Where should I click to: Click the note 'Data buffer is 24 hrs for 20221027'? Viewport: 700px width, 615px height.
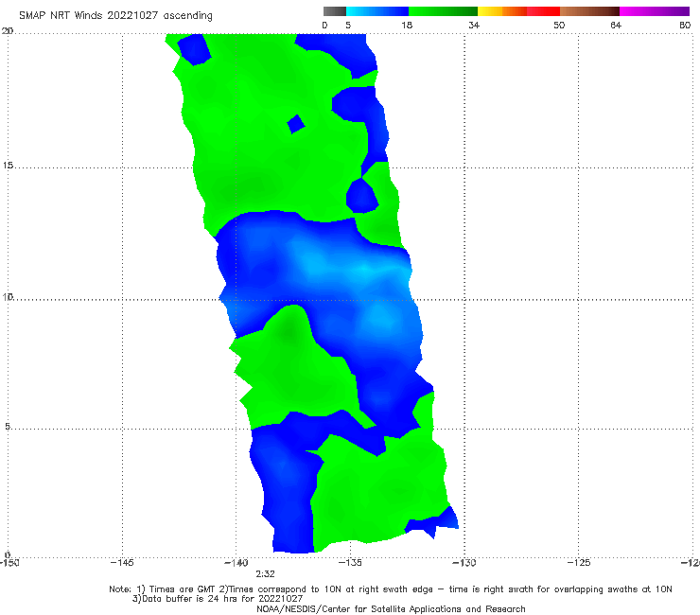pos(218,599)
